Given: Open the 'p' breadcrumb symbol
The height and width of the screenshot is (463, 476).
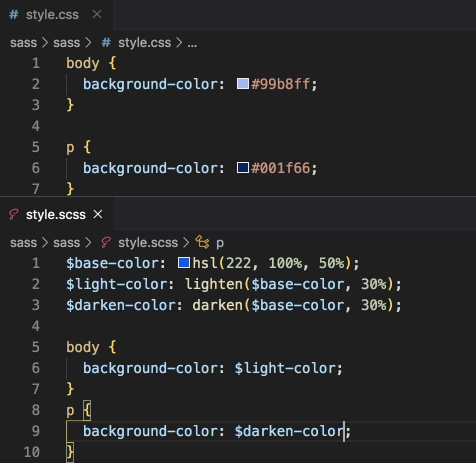Looking at the screenshot, I should click(x=220, y=243).
